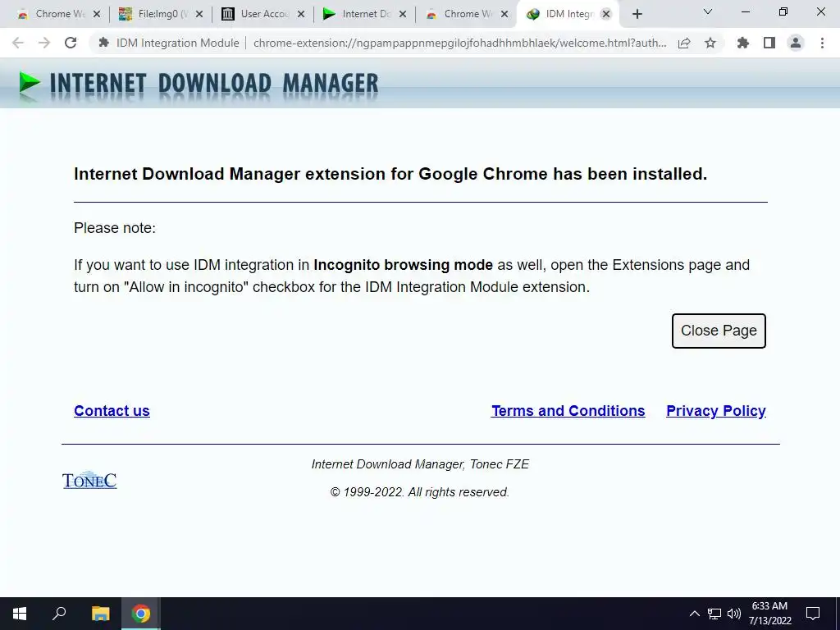Share this page icon
Screen dimensions: 840x630
click(x=684, y=43)
